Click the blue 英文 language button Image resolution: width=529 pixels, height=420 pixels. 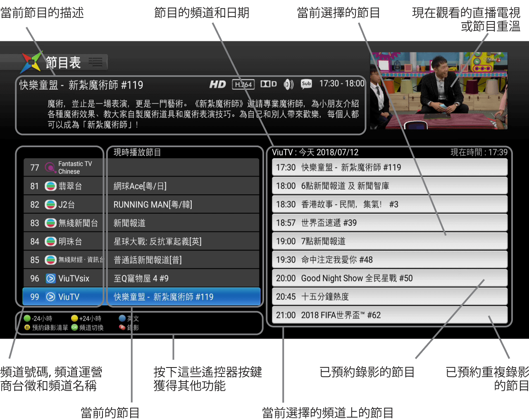click(122, 318)
